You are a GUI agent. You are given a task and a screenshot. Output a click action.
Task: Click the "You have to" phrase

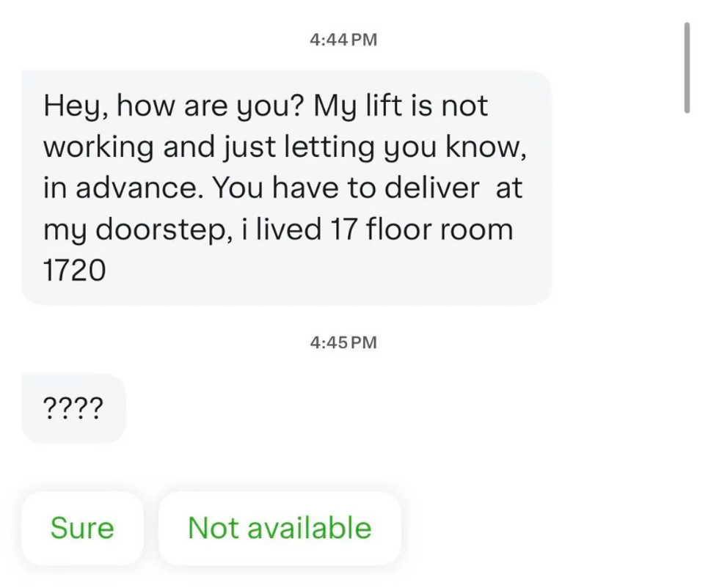tap(291, 188)
